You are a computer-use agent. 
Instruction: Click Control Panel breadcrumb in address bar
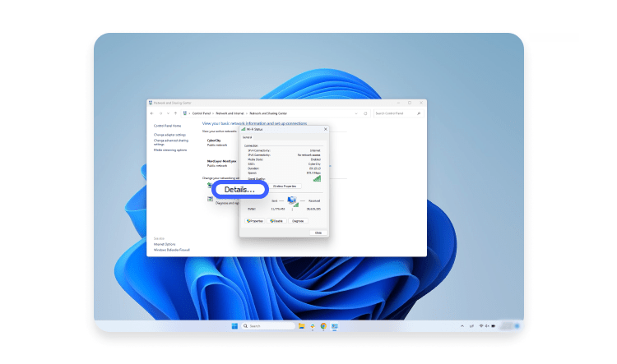202,113
